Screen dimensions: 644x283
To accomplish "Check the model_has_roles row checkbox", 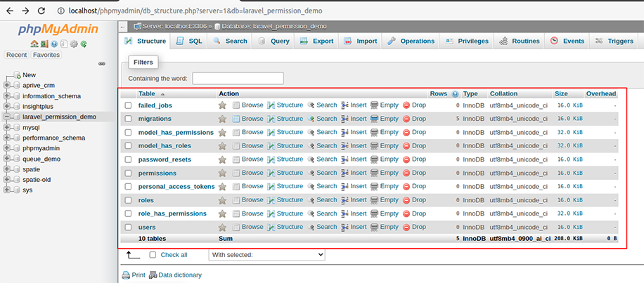I will coord(128,145).
